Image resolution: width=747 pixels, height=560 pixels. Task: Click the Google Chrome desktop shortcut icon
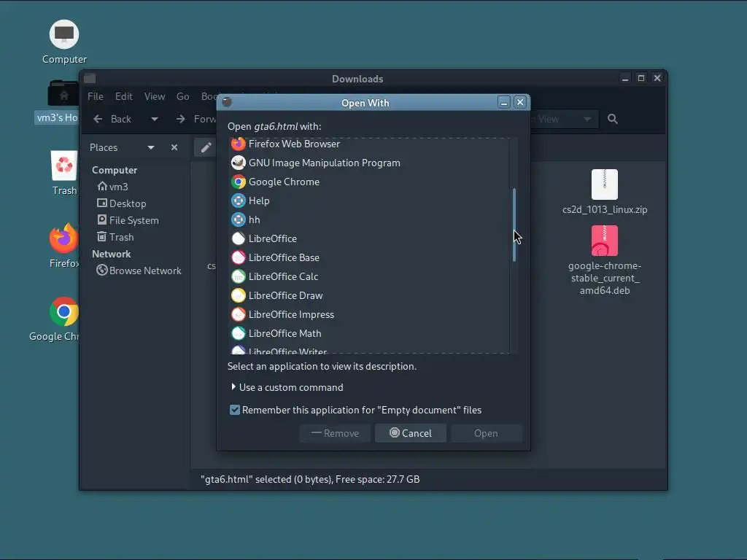point(64,311)
